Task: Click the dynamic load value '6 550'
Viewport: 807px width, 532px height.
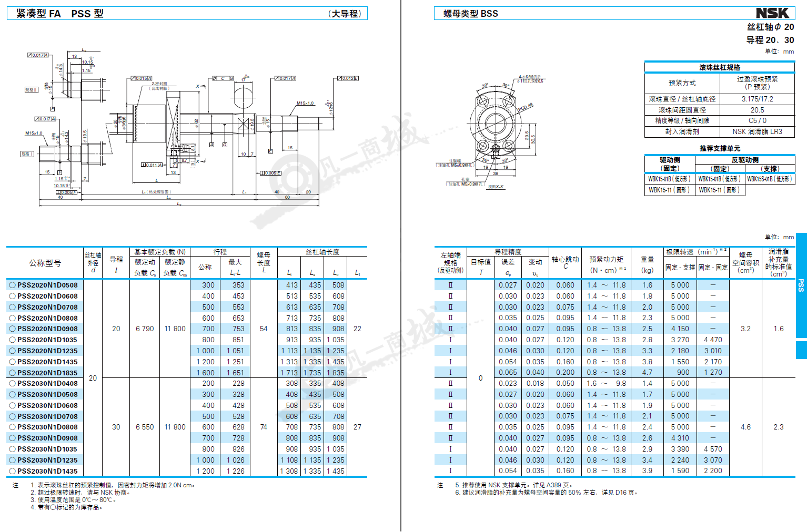Action: pos(145,427)
